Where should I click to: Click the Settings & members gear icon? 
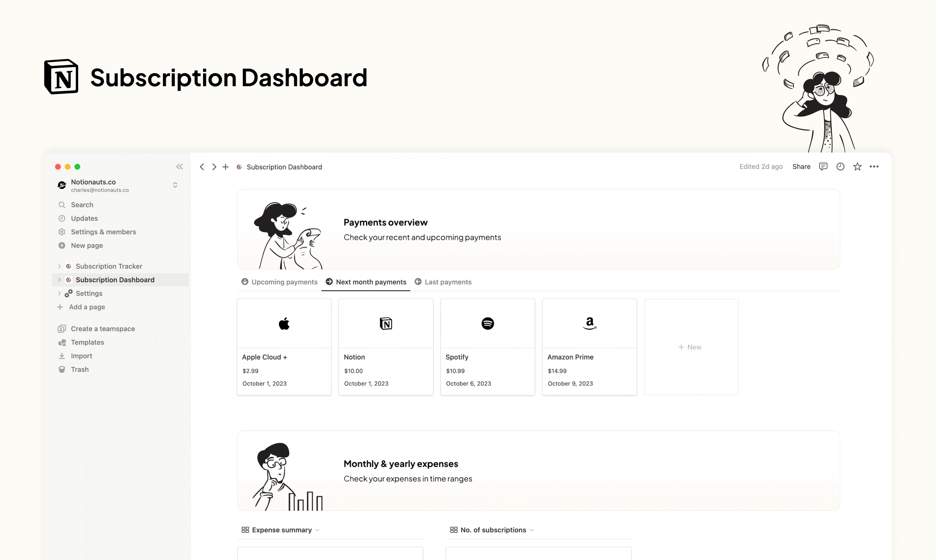pyautogui.click(x=62, y=232)
